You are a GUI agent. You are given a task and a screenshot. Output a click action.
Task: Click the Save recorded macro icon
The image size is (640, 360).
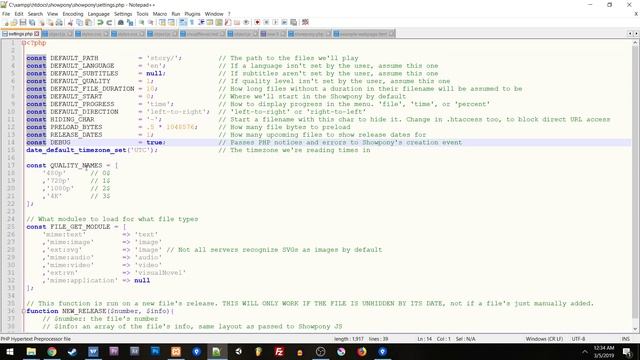[293, 22]
